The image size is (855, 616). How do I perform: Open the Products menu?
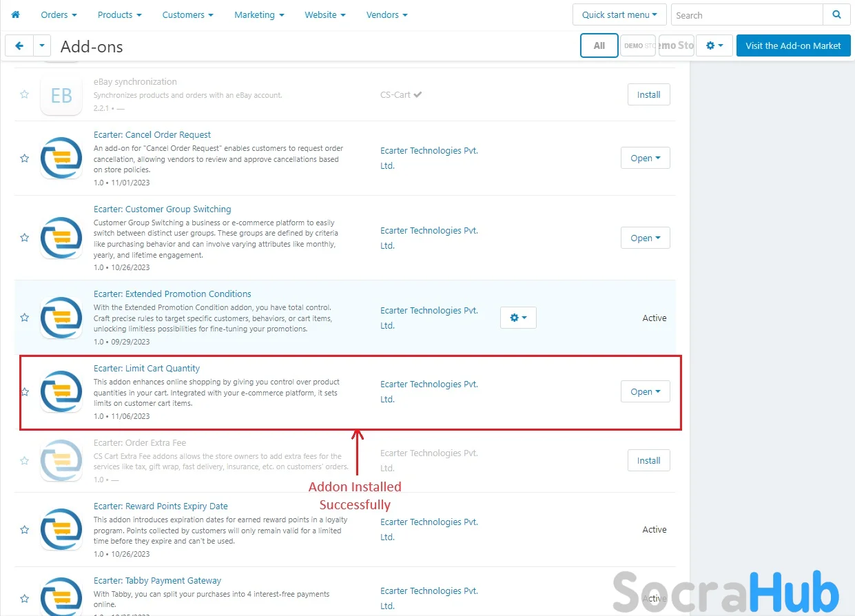(119, 14)
